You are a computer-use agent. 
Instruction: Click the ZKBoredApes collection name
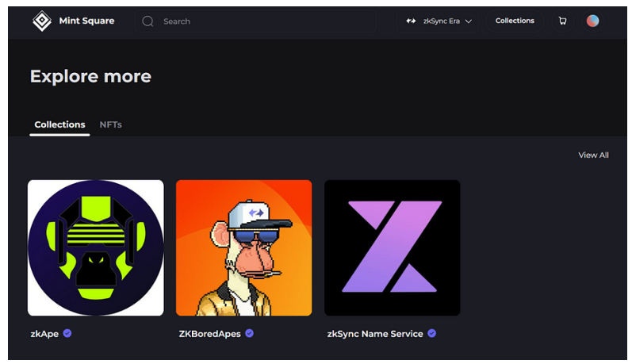pos(209,334)
